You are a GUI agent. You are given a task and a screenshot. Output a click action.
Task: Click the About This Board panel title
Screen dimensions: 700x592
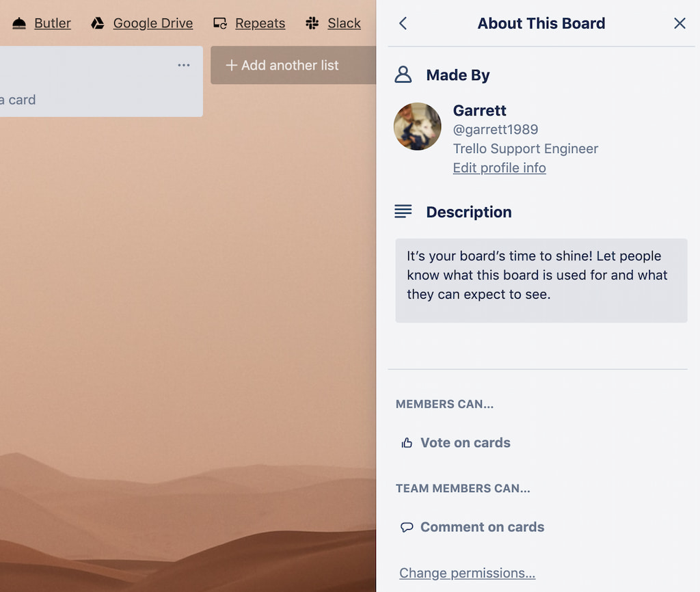(541, 23)
